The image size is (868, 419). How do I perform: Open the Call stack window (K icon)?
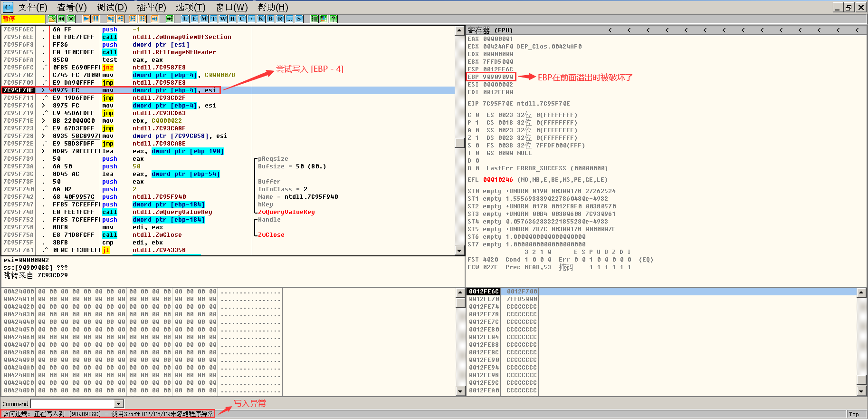point(261,19)
